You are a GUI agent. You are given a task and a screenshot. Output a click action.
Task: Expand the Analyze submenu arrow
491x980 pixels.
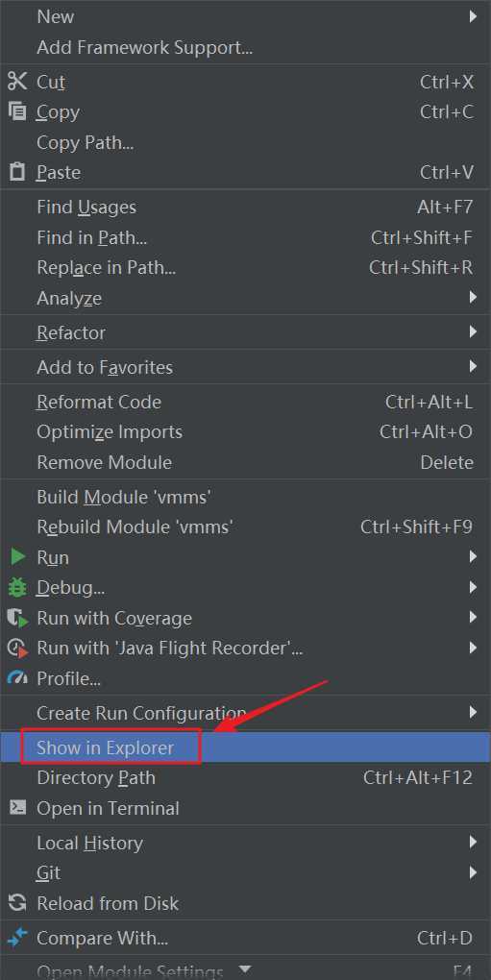(473, 298)
